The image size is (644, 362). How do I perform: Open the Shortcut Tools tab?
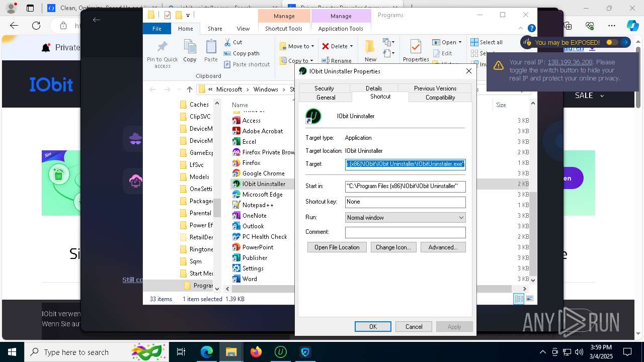pos(284,29)
